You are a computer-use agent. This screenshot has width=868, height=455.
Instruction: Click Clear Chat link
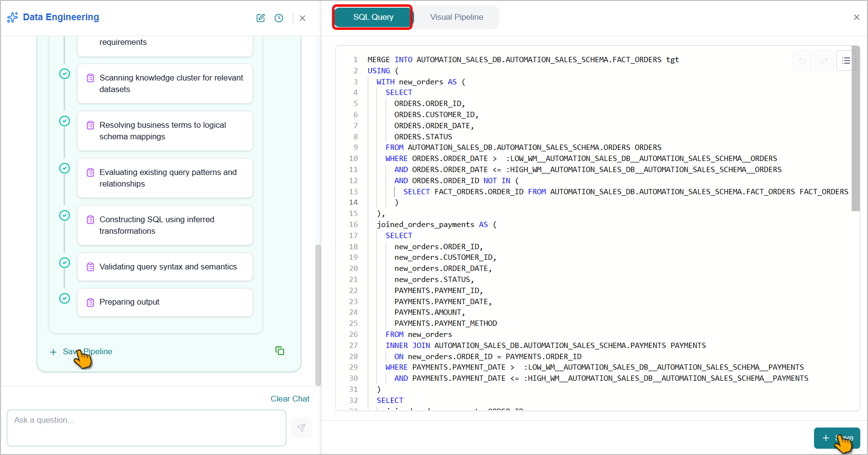(290, 399)
